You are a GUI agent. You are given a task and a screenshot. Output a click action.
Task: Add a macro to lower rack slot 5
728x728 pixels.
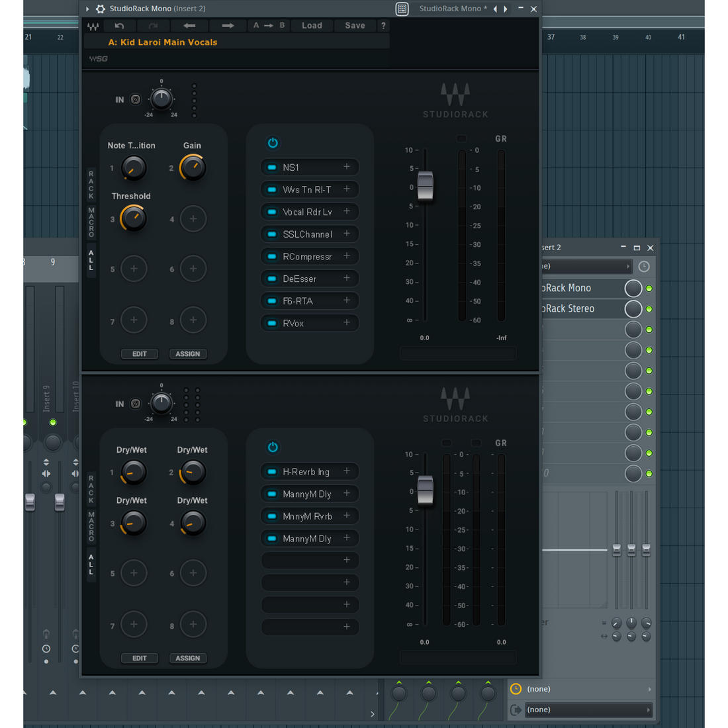click(x=134, y=573)
